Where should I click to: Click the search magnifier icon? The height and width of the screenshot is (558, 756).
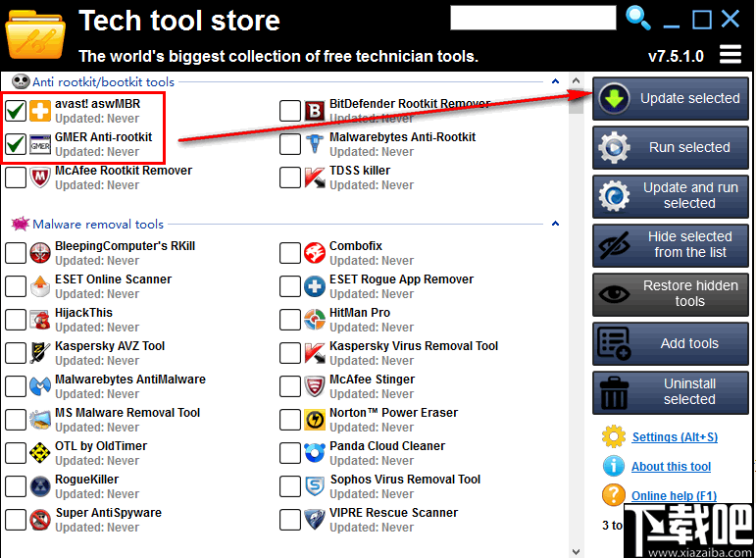point(638,19)
